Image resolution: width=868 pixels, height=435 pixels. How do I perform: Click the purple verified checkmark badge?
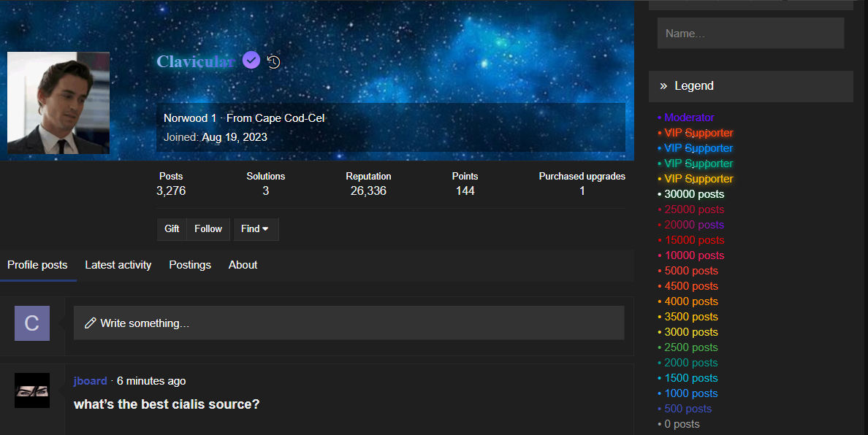pos(251,60)
